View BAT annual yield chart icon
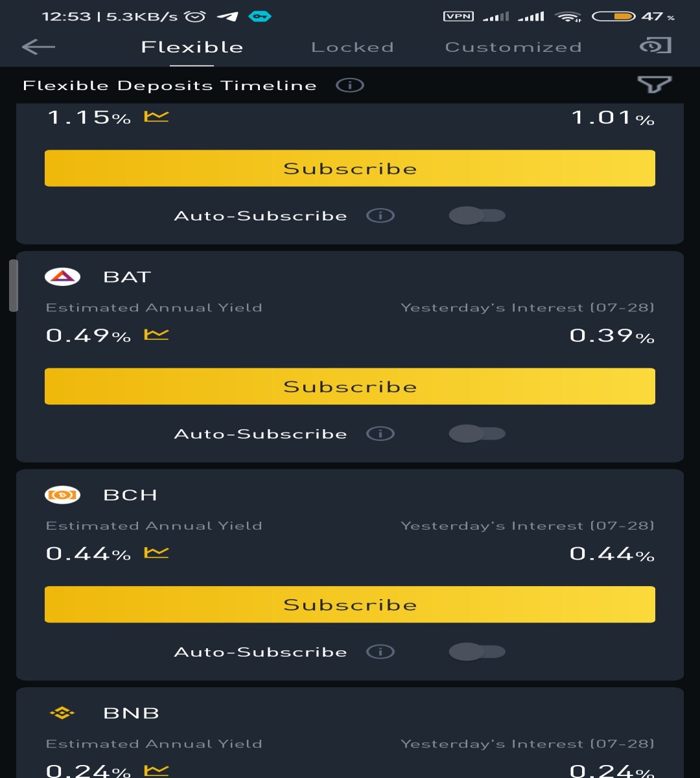700x778 pixels. click(156, 335)
